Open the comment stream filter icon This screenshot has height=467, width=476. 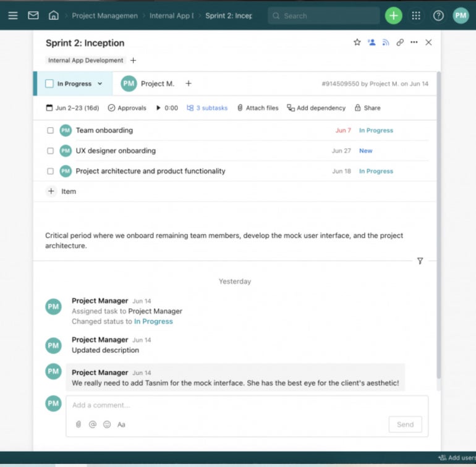click(x=420, y=261)
